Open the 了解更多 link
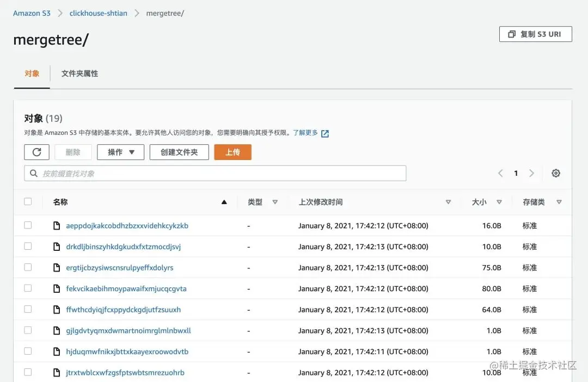Viewport: 588px width, 382px height. (305, 133)
